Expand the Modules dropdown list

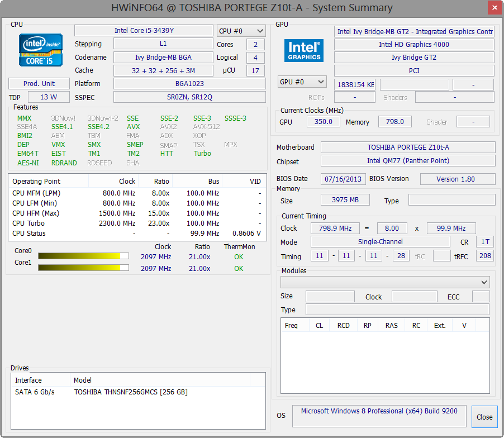coord(385,282)
